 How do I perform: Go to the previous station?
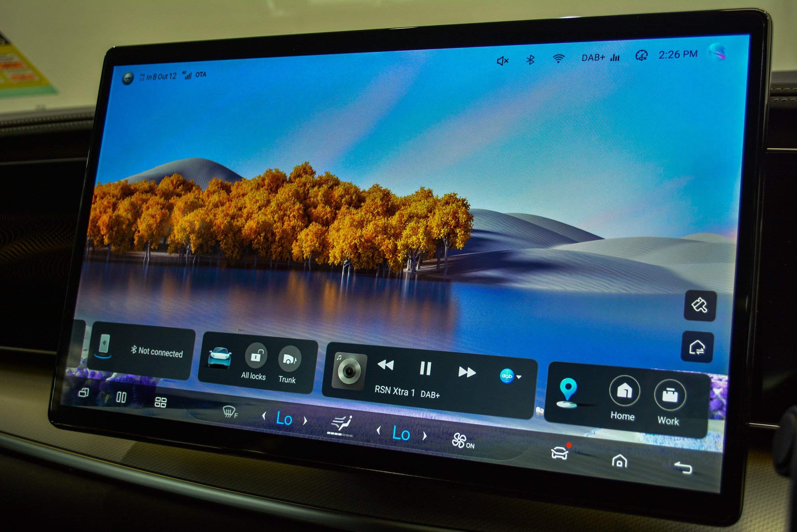point(385,364)
